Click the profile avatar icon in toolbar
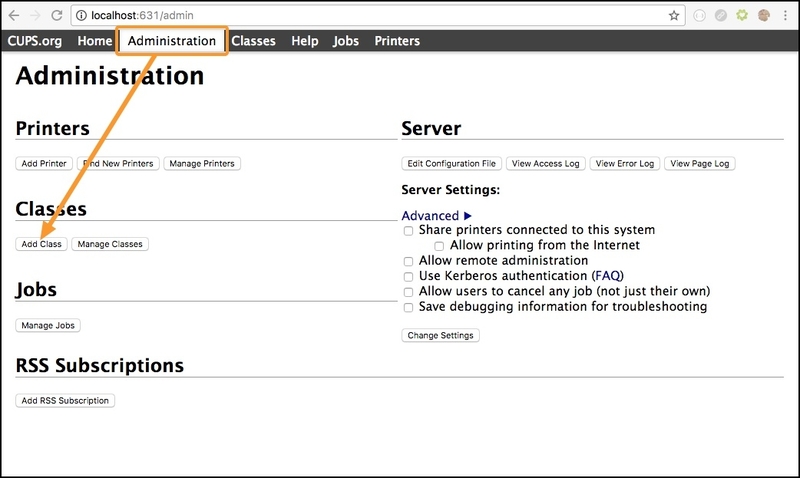Viewport: 800px width, 478px height. pos(764,16)
